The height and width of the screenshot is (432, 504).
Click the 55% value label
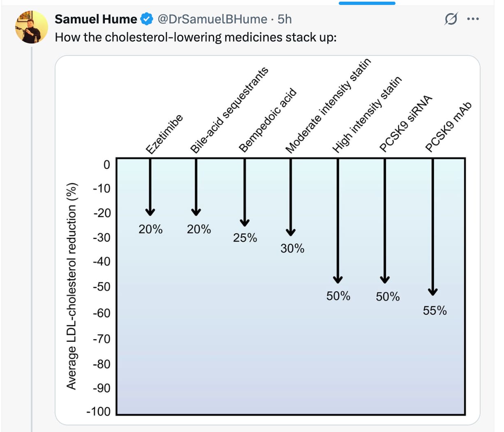435,310
